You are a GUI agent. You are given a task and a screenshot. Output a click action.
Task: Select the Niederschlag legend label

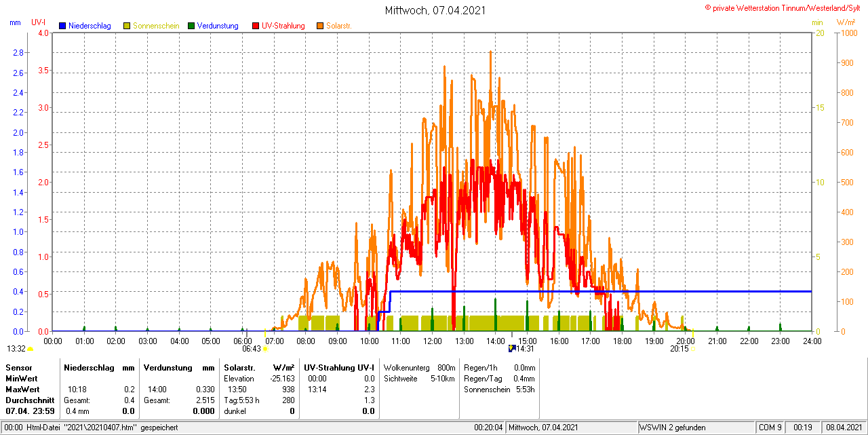(90, 26)
